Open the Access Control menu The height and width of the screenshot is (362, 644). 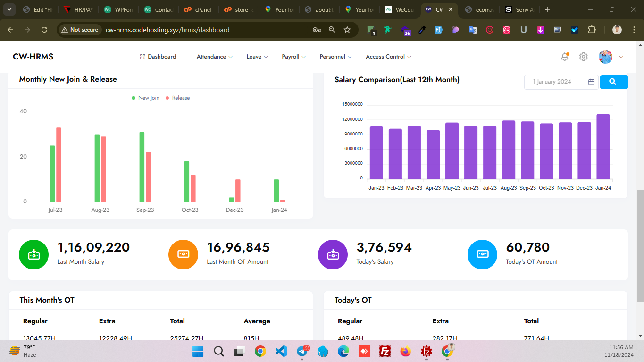[x=388, y=57]
